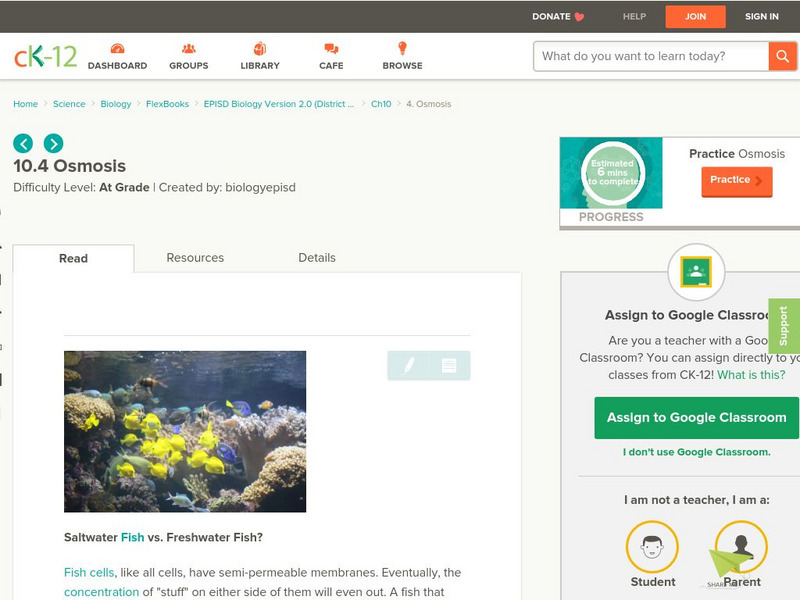Click the orange Practice button
This screenshot has height=600, width=800.
pyautogui.click(x=737, y=181)
